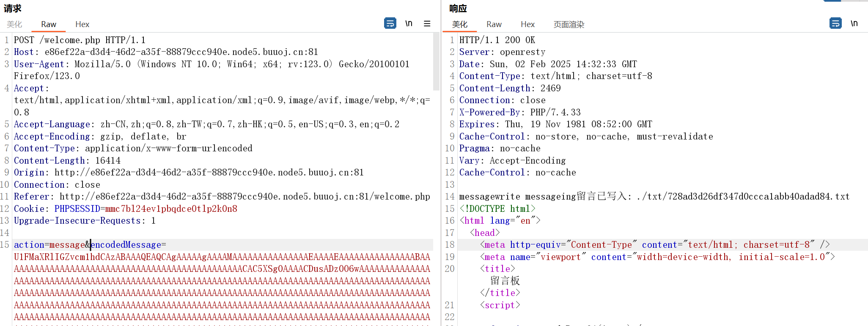Image resolution: width=868 pixels, height=326 pixels.
Task: Click the Accept-Language header line
Action: [x=206, y=124]
